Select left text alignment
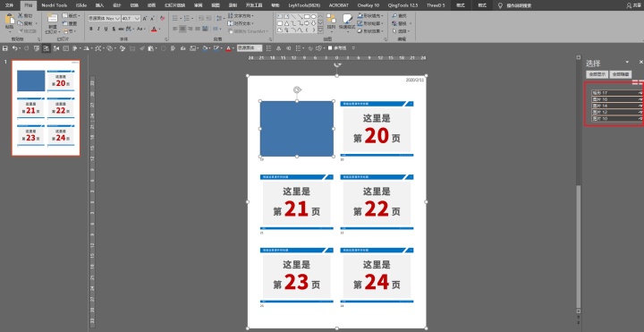The height and width of the screenshot is (332, 644). tap(174, 30)
